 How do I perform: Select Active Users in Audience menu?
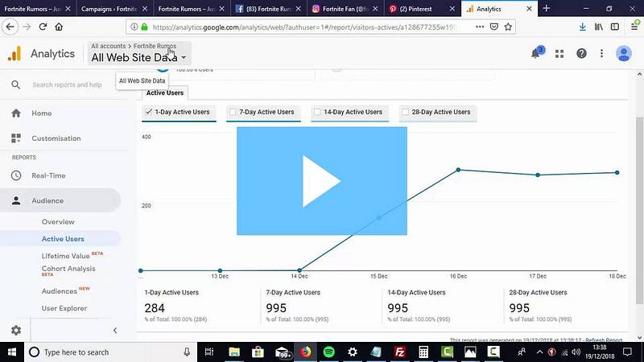(63, 239)
